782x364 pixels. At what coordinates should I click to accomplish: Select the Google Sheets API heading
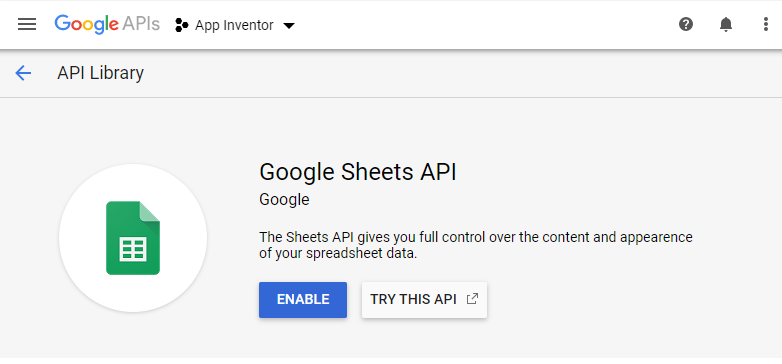click(358, 172)
